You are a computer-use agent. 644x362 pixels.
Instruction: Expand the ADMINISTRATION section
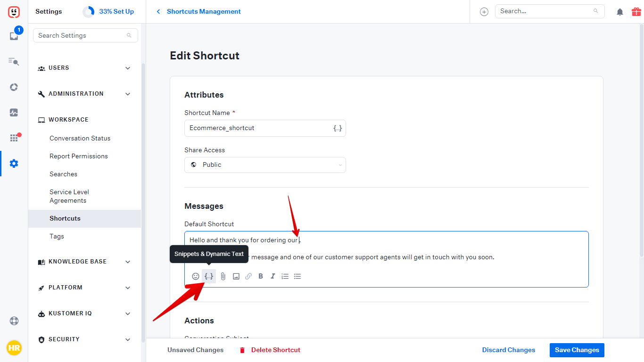(x=84, y=94)
